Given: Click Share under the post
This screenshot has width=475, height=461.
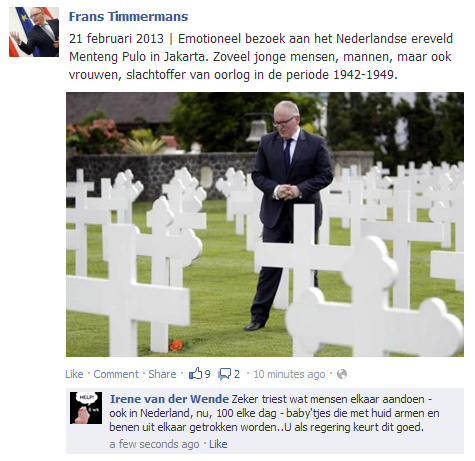Looking at the screenshot, I should pyautogui.click(x=162, y=374).
